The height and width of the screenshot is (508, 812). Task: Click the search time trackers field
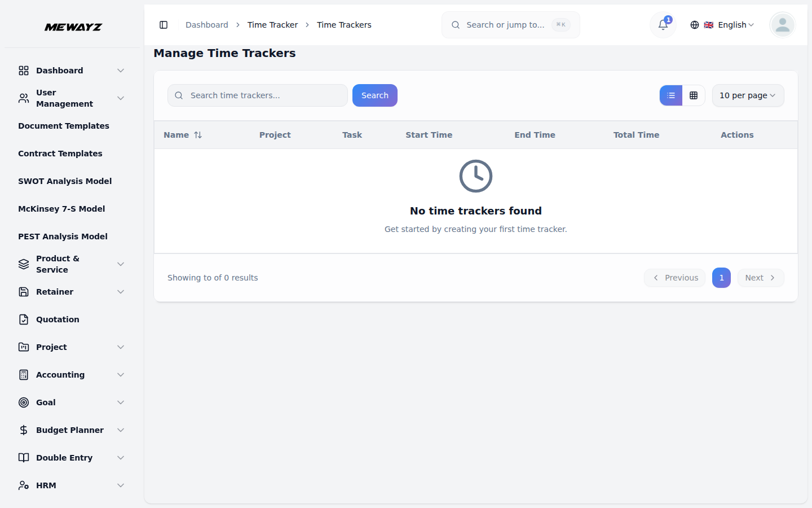[x=257, y=95]
